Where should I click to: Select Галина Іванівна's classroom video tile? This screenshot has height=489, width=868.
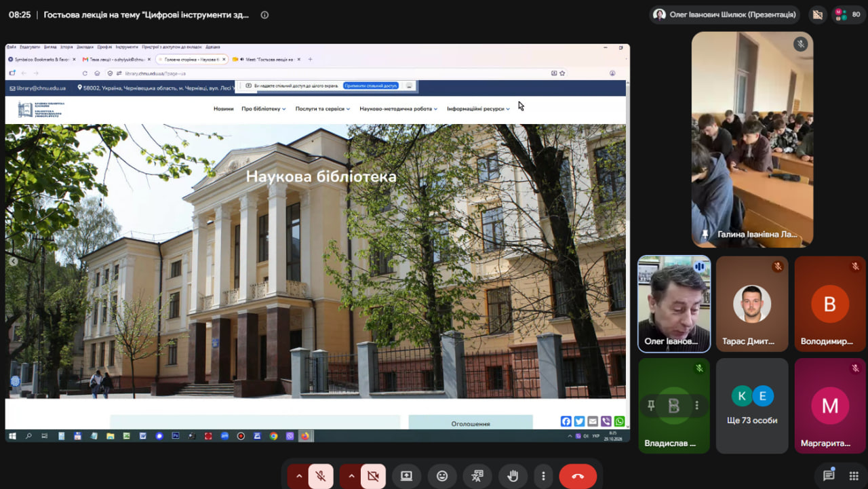[x=752, y=140]
